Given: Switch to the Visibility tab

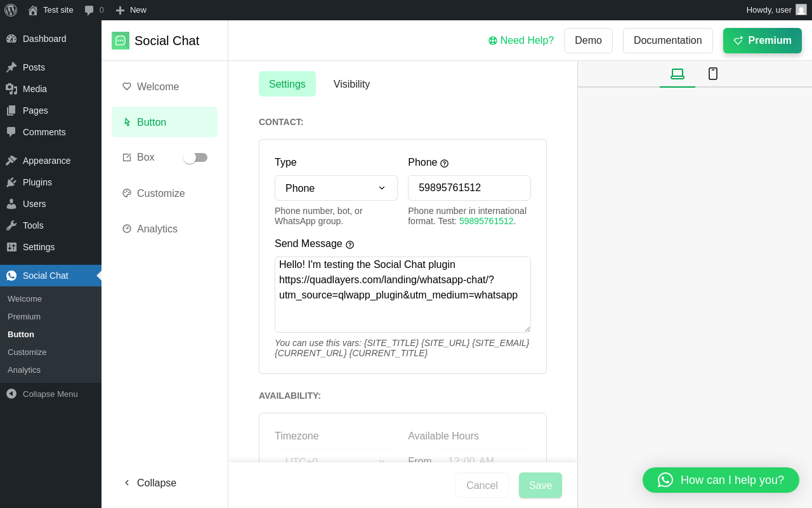Looking at the screenshot, I should [351, 84].
